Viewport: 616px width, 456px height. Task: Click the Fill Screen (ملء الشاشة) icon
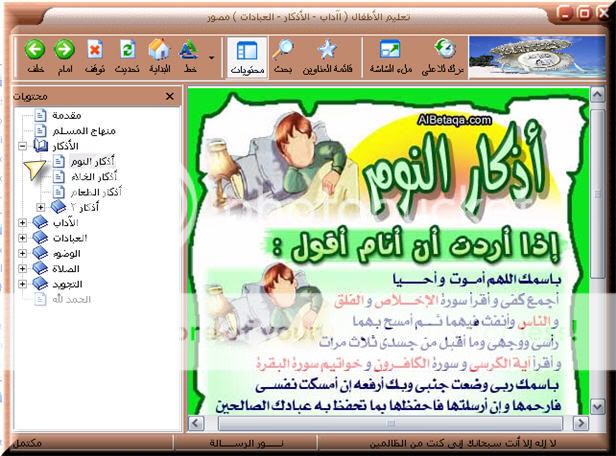click(390, 50)
